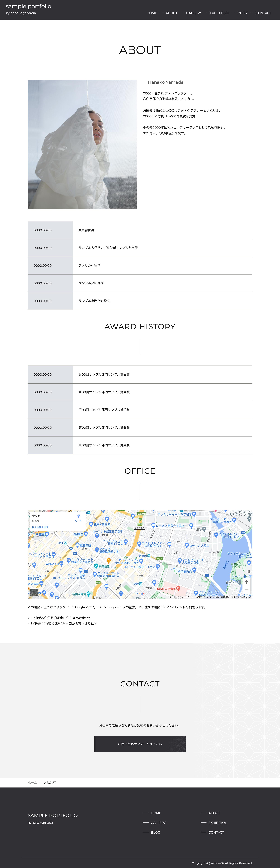Viewport: 280px width, 868px height.
Task: Open ABOUT in top navigation
Action: click(172, 13)
